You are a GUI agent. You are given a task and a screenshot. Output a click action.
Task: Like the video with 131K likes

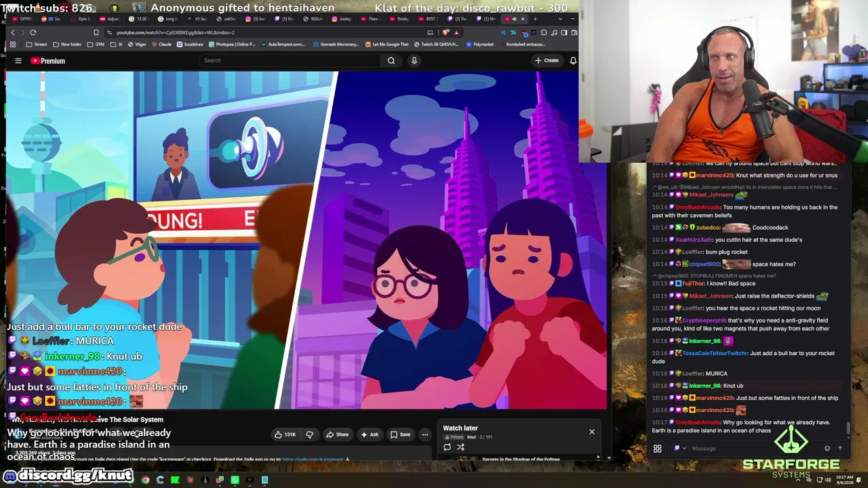[x=285, y=434]
